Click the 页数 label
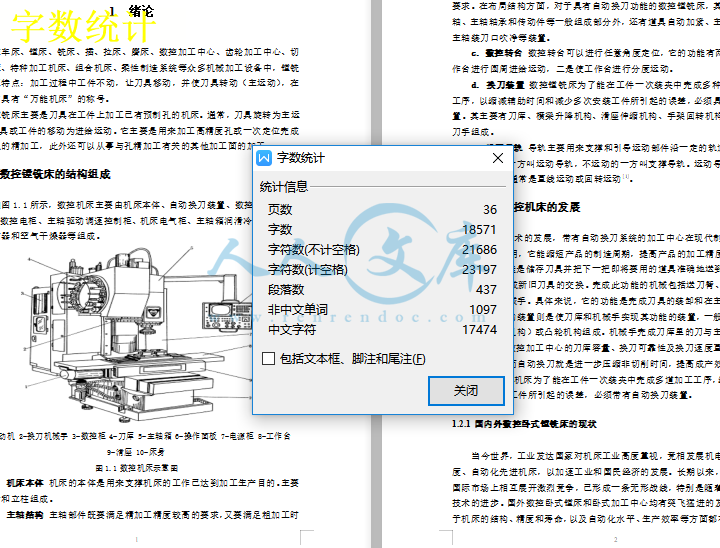This screenshot has height=548, width=720. coord(280,210)
